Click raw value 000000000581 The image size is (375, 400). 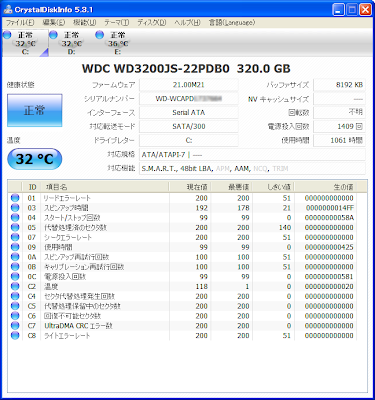(x=329, y=277)
